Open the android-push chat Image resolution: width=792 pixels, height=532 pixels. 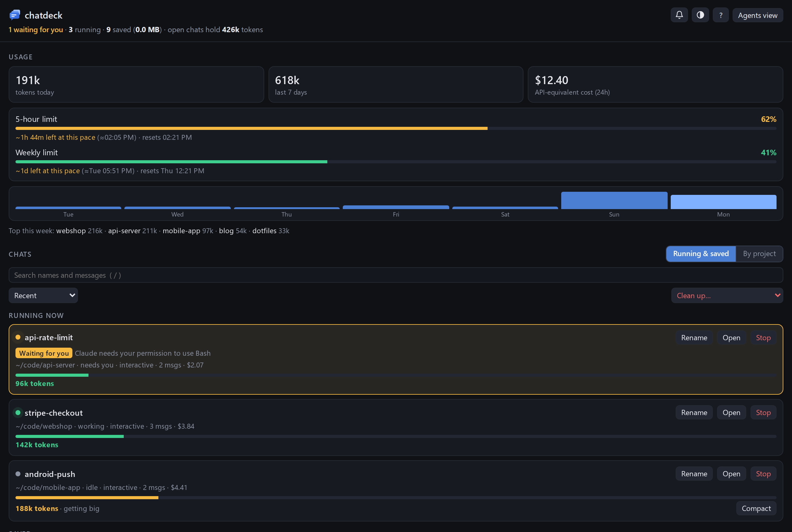pos(731,474)
